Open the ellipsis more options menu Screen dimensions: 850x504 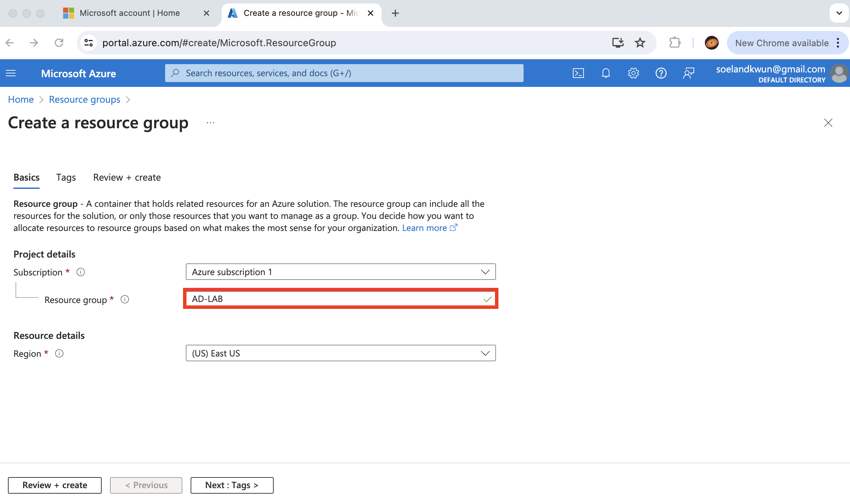211,123
